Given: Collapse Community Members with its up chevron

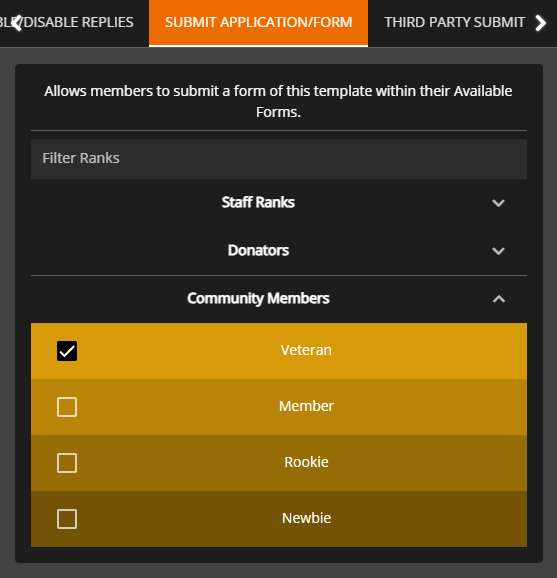Looking at the screenshot, I should coord(499,299).
